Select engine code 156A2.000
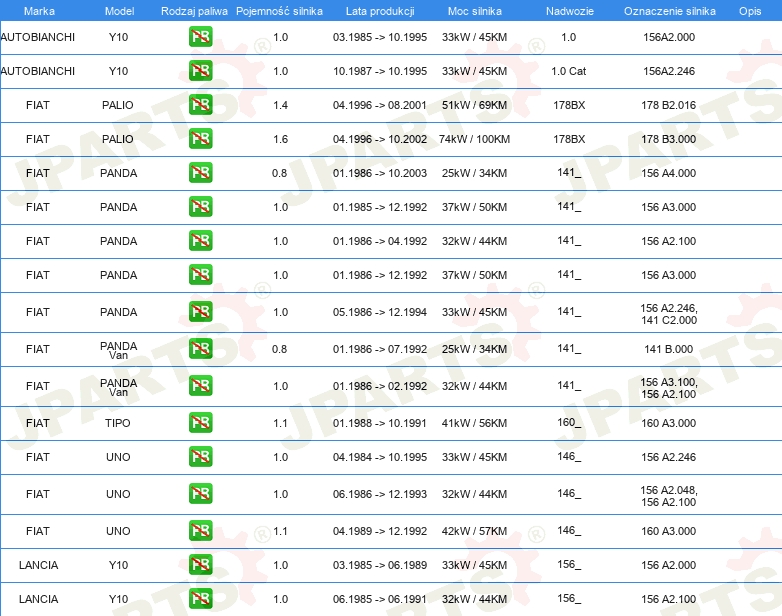This screenshot has width=782, height=616. [669, 37]
